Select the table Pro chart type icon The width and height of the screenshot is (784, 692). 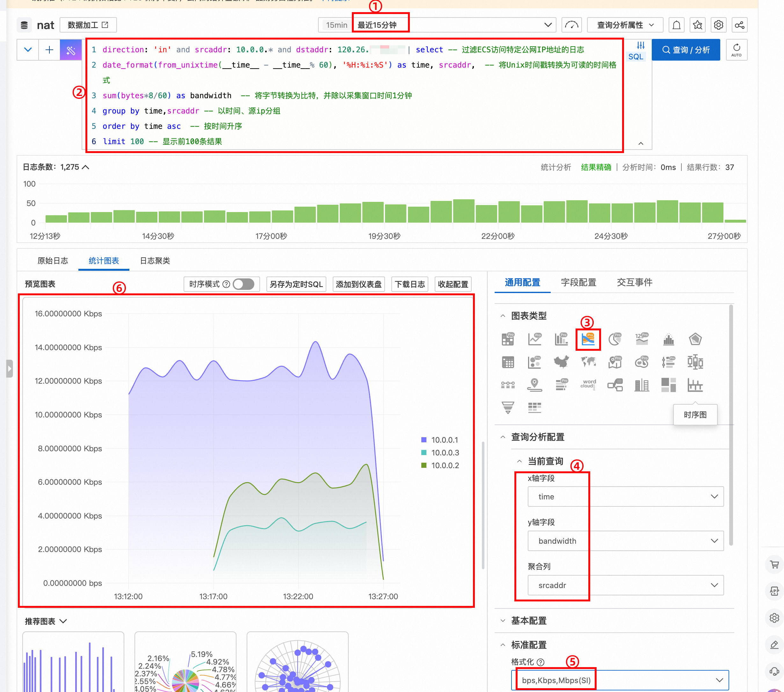coord(508,339)
